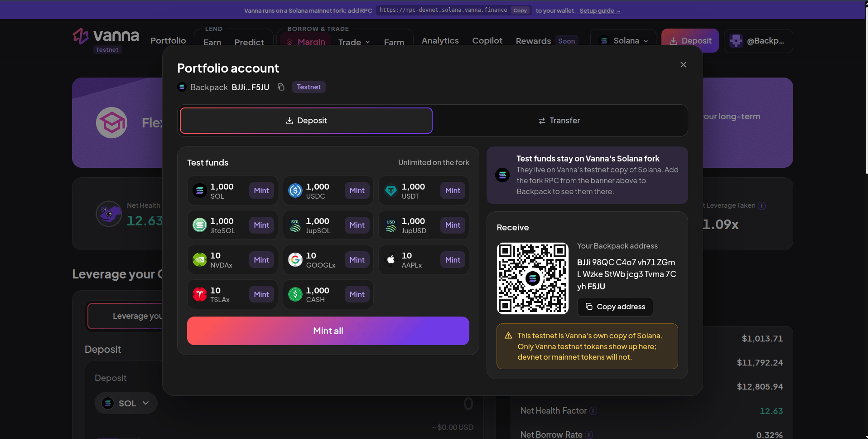Open the Earn page
The height and width of the screenshot is (439, 868).
[x=212, y=42]
